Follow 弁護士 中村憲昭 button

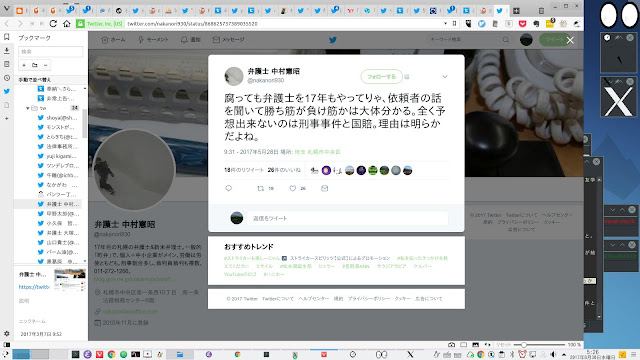381,76
